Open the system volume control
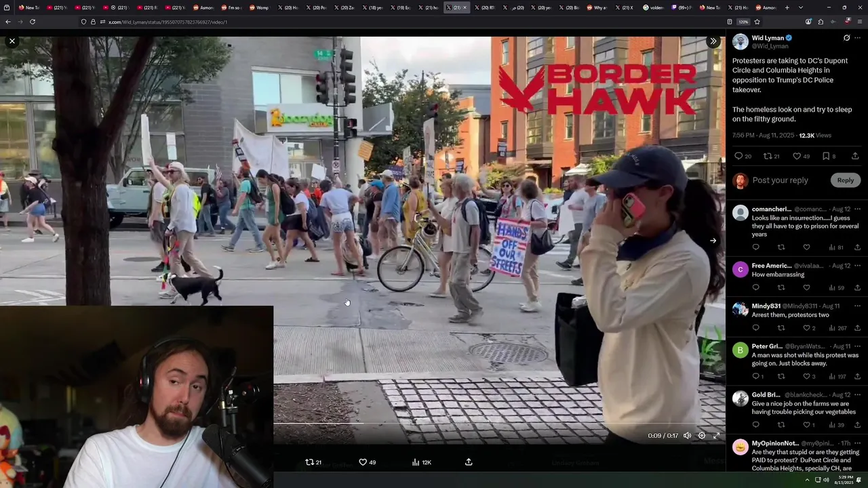868x488 pixels. pyautogui.click(x=826, y=480)
